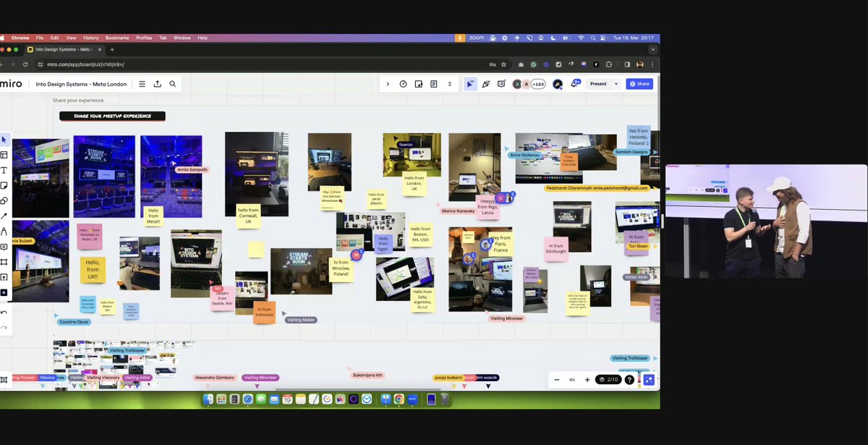
Task: Bookmark this page with the star icon
Action: click(503, 64)
